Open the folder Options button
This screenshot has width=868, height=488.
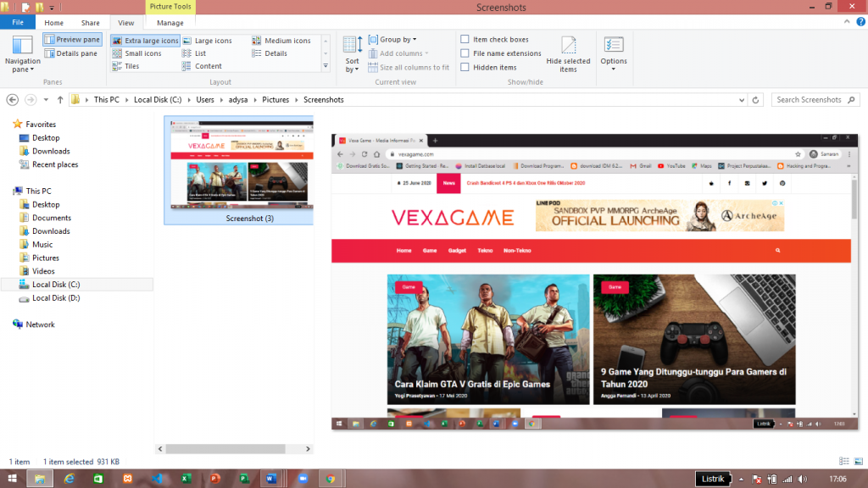[614, 54]
